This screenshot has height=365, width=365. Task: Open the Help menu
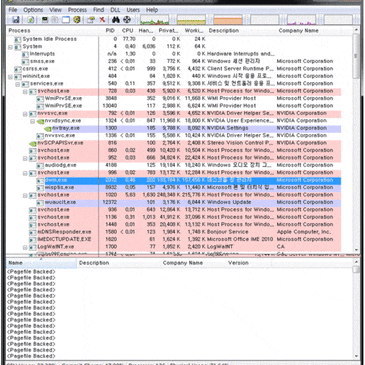pyautogui.click(x=152, y=10)
